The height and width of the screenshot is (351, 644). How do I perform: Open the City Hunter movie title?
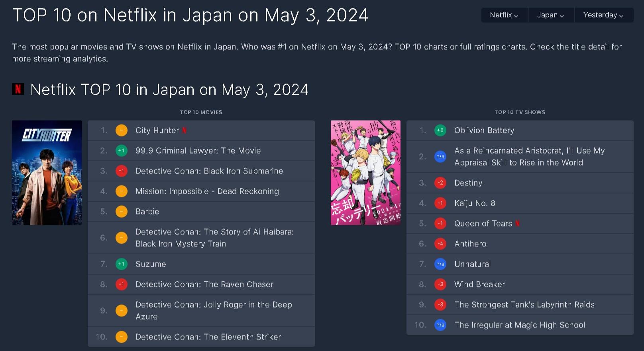pyautogui.click(x=157, y=131)
